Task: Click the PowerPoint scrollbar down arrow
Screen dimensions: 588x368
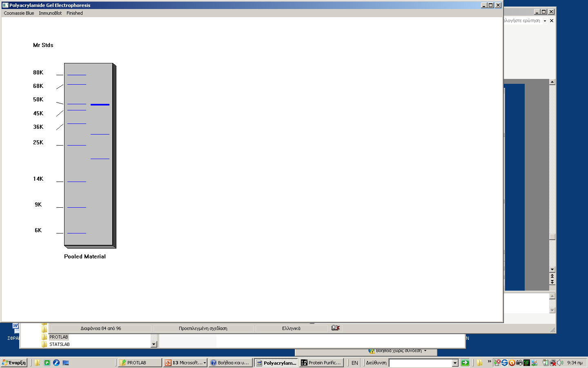Action: coord(552,269)
